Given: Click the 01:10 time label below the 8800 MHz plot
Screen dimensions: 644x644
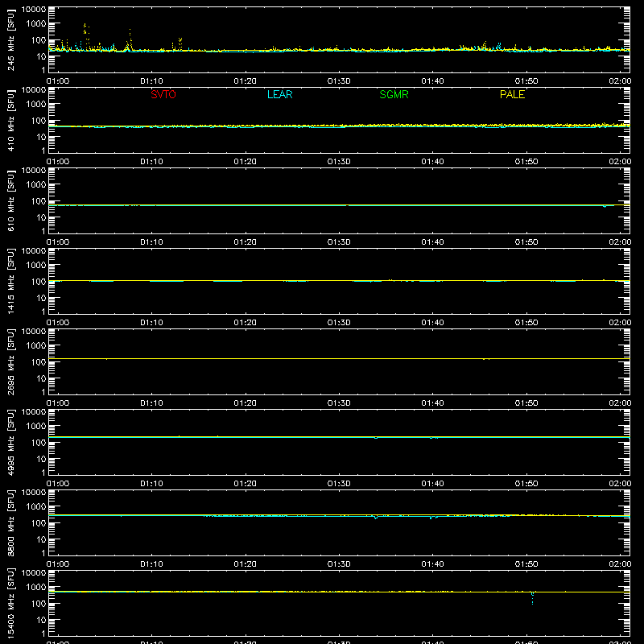Looking at the screenshot, I should (151, 564).
